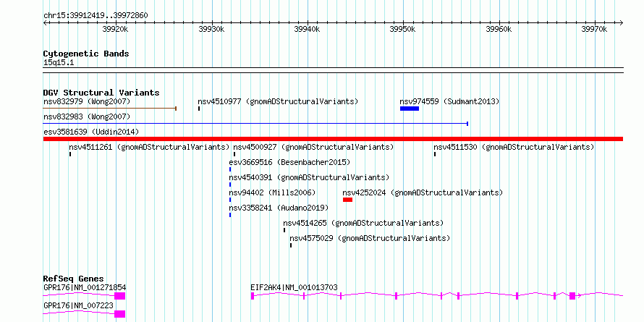Click the 39960k ruler position label
Image resolution: width=644 pixels, height=322 pixels.
tap(499, 29)
